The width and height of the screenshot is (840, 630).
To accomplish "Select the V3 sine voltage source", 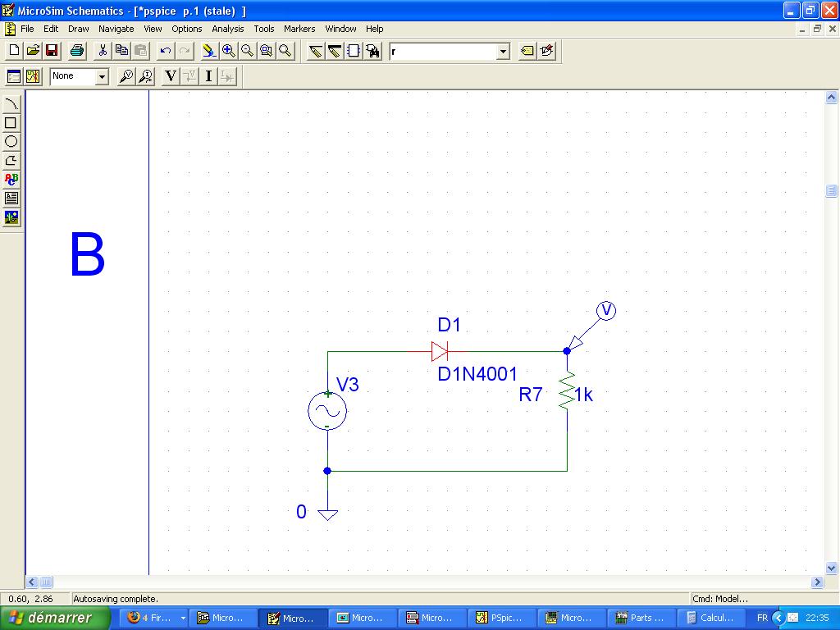I will coord(327,411).
